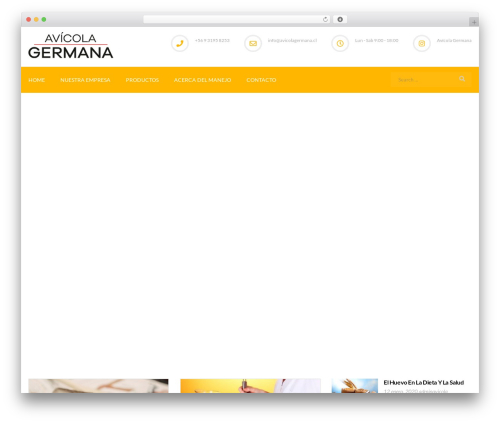The width and height of the screenshot is (500, 423).
Task: Click the Avícola Germana logo
Action: (70, 46)
